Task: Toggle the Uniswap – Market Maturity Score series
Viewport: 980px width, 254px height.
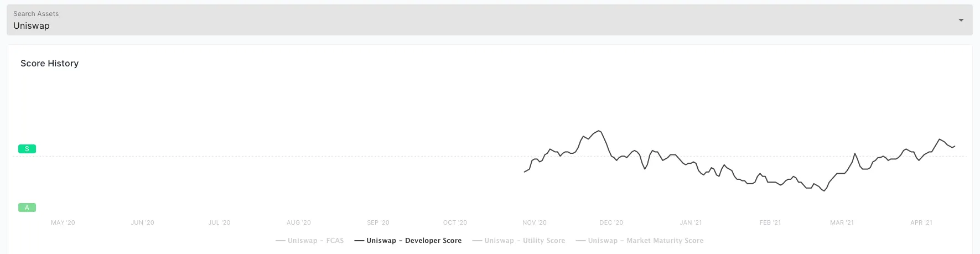Action: [640, 241]
